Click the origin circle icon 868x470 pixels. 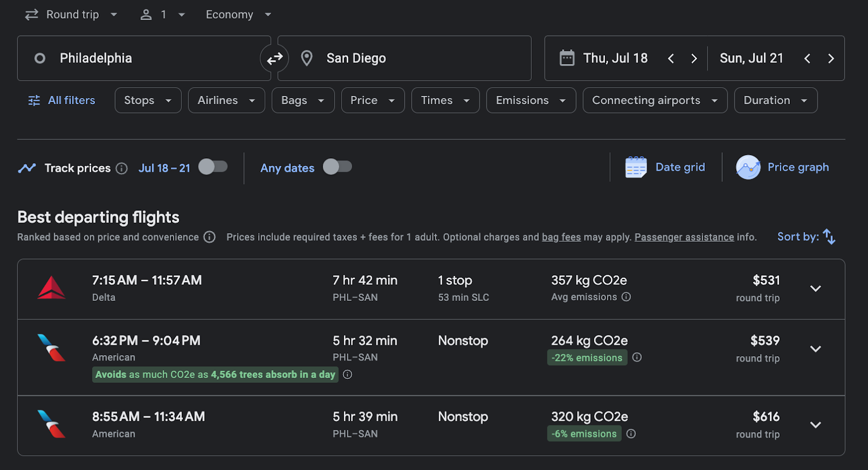(x=40, y=58)
